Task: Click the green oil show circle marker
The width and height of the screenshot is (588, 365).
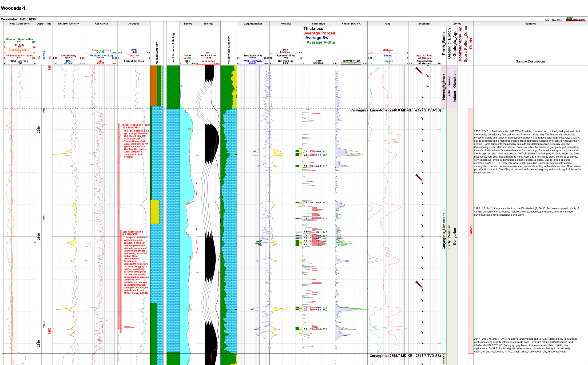Action: pos(193,200)
